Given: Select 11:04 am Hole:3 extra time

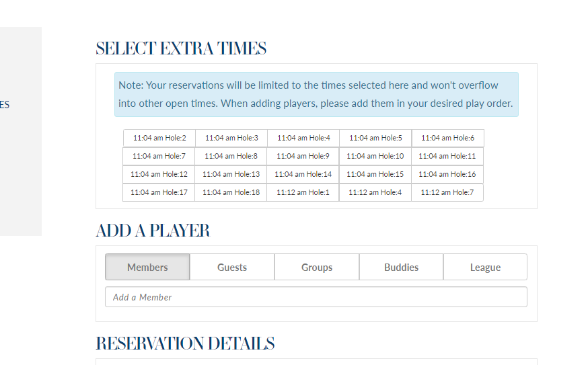Looking at the screenshot, I should point(231,138).
